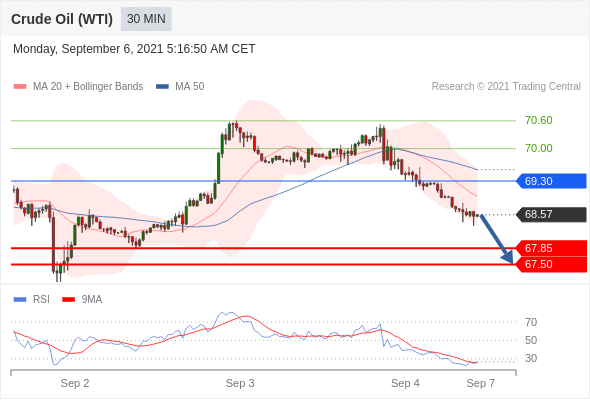Click the 70.60 resistance level label
This screenshot has height=400, width=590.
(x=538, y=120)
